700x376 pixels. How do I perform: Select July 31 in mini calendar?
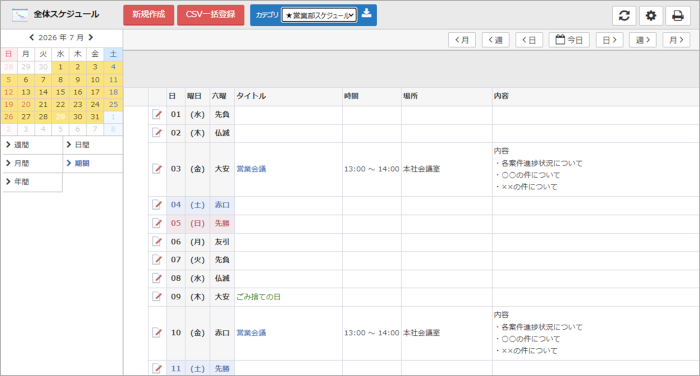(x=95, y=117)
